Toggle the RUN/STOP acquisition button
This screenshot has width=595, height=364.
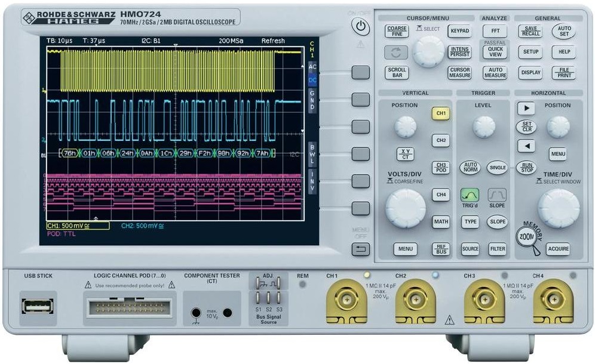click(x=526, y=167)
